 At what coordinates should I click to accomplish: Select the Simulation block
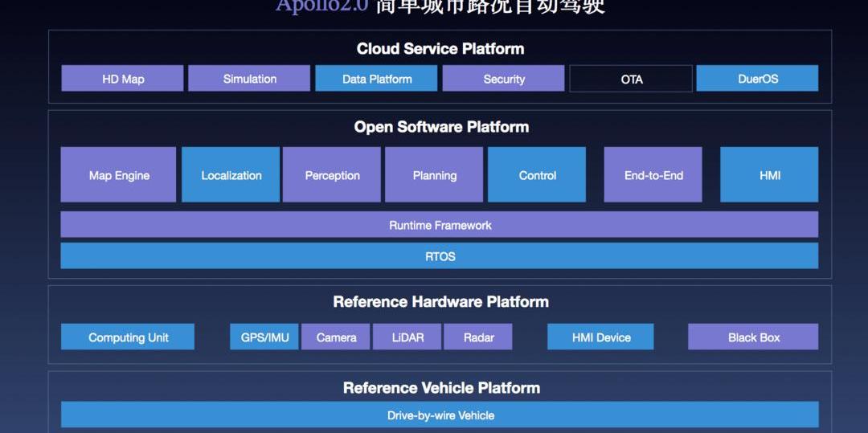coord(249,79)
